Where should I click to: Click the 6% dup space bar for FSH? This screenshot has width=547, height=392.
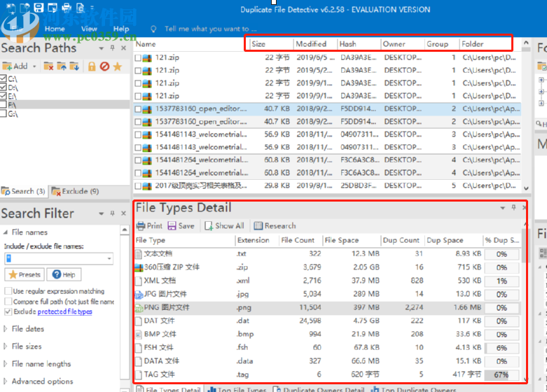pos(501,348)
